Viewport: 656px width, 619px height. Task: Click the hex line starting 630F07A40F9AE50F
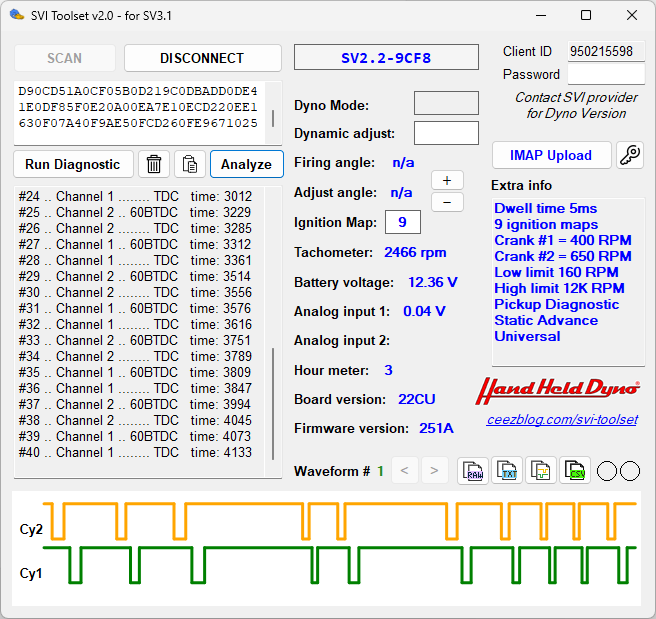click(x=138, y=123)
